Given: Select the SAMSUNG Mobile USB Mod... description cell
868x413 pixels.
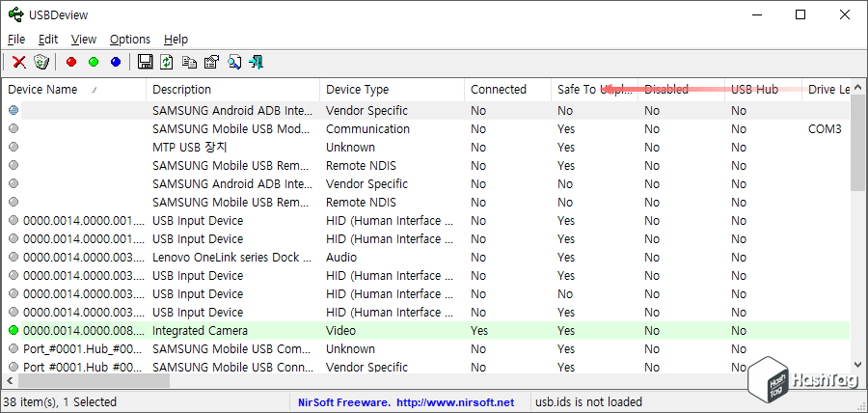Looking at the screenshot, I should pyautogui.click(x=232, y=129).
